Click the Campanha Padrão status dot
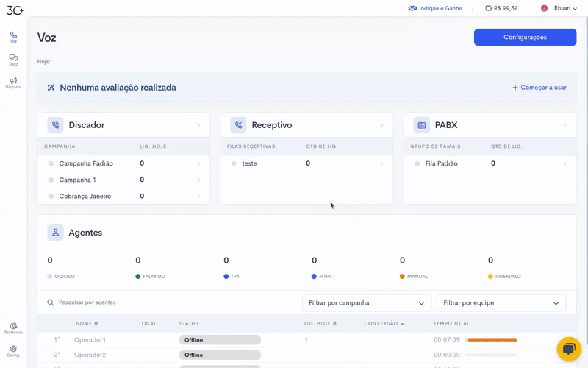Image resolution: width=588 pixels, height=368 pixels. (x=51, y=163)
